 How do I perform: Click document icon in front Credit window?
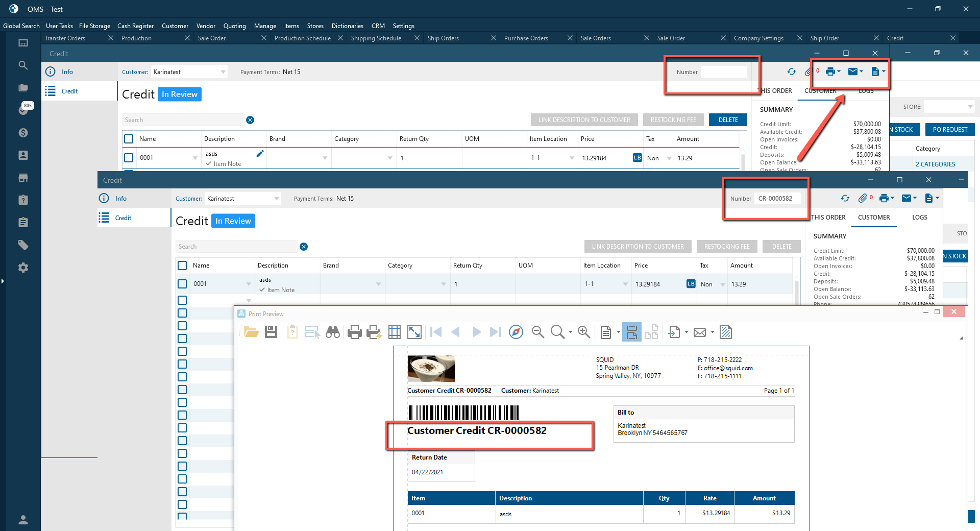pyautogui.click(x=928, y=198)
